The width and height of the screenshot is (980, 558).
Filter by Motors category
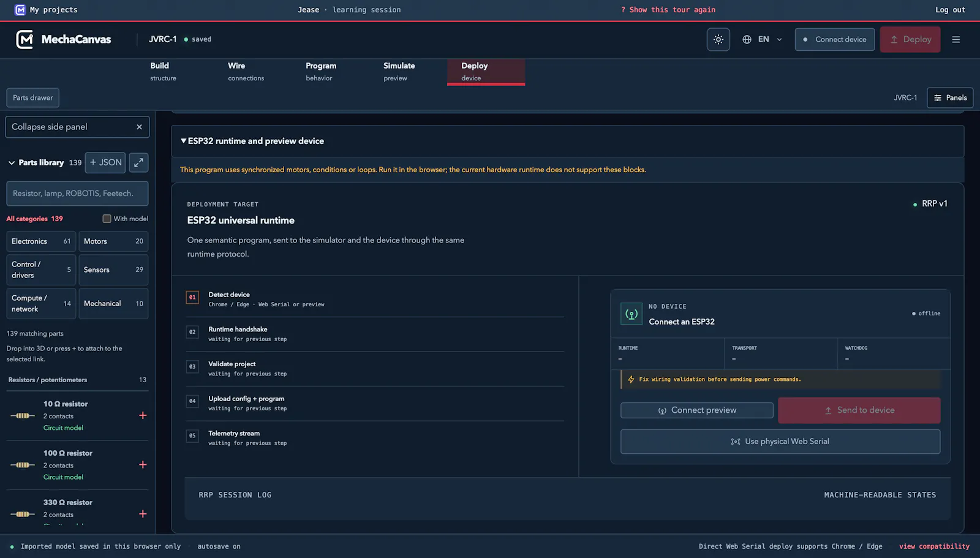[113, 241]
